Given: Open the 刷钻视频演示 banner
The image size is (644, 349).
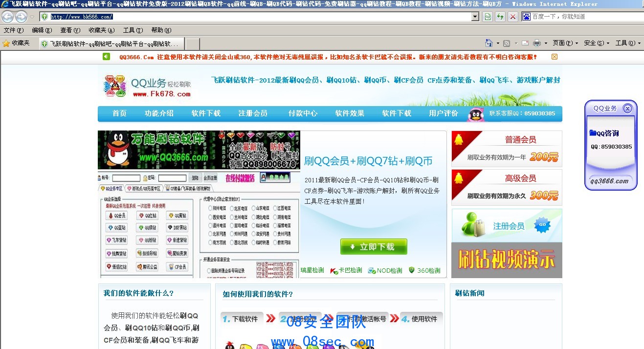Looking at the screenshot, I should [507, 260].
